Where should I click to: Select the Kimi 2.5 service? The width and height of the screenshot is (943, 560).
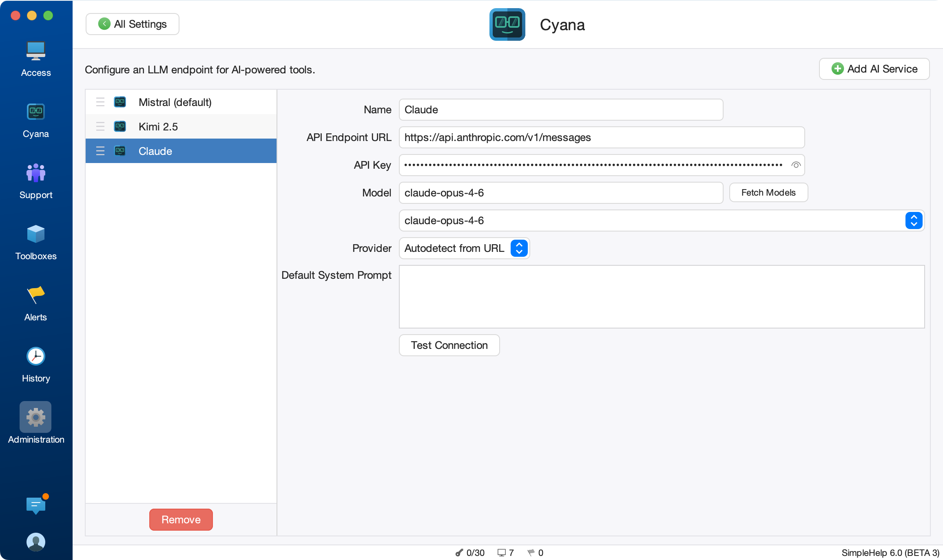[x=181, y=126]
